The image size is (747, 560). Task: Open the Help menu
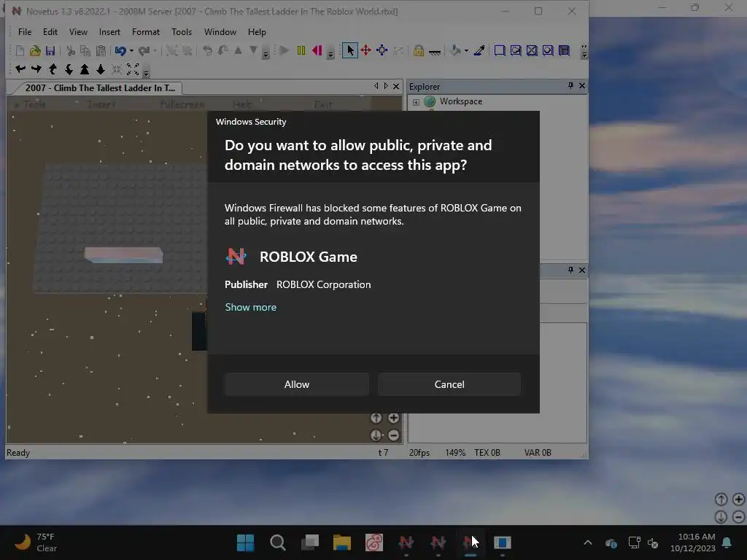coord(257,32)
